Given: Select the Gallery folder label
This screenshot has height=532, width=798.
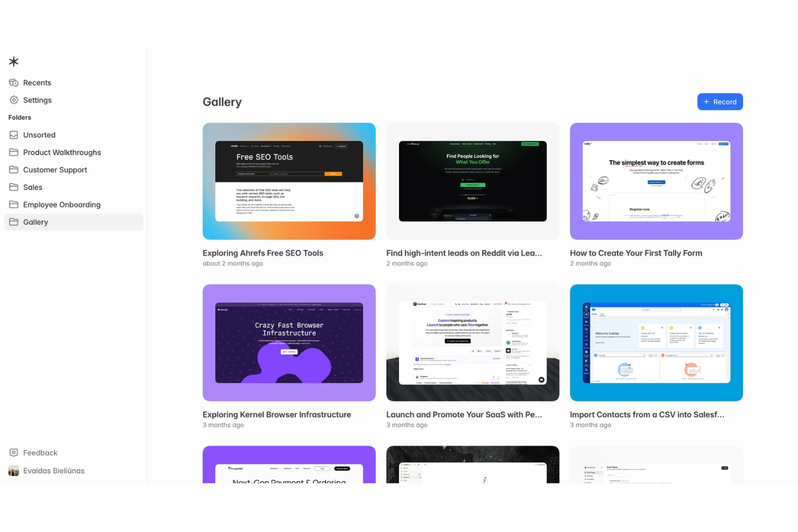Looking at the screenshot, I should [36, 222].
